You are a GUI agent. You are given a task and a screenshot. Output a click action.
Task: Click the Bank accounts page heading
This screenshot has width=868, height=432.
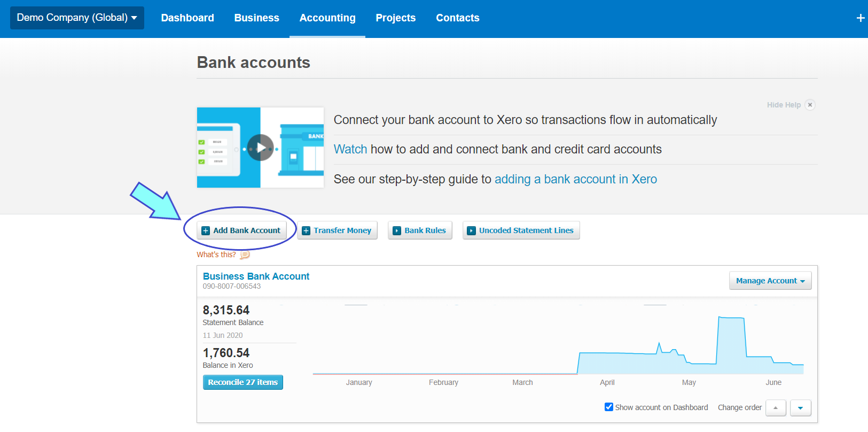pos(254,63)
